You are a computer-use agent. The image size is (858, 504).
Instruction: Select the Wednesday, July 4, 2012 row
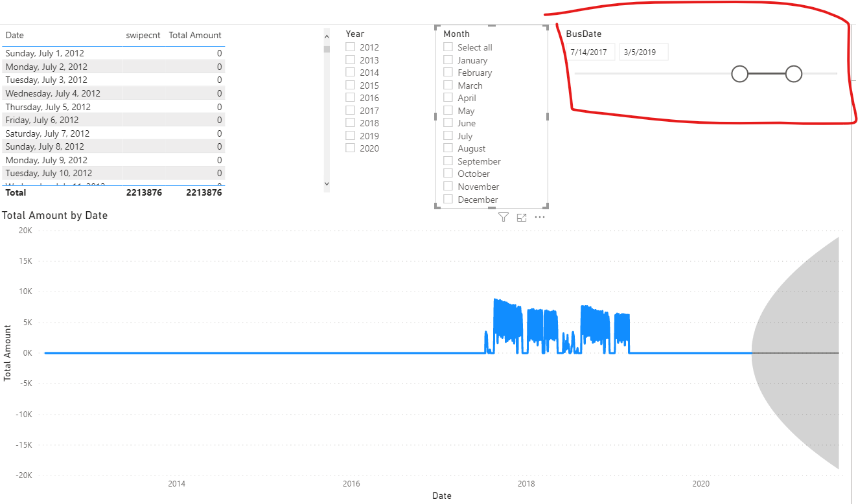coord(114,93)
